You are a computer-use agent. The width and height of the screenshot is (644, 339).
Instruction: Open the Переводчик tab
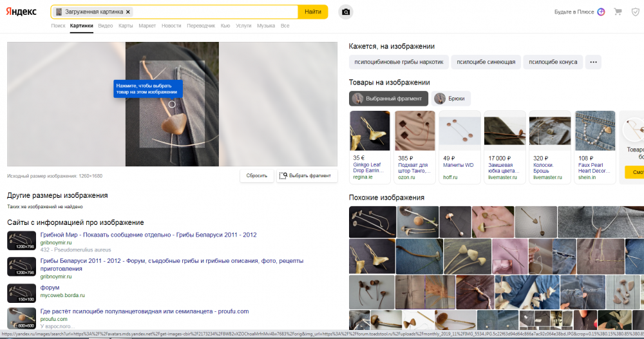(x=201, y=26)
